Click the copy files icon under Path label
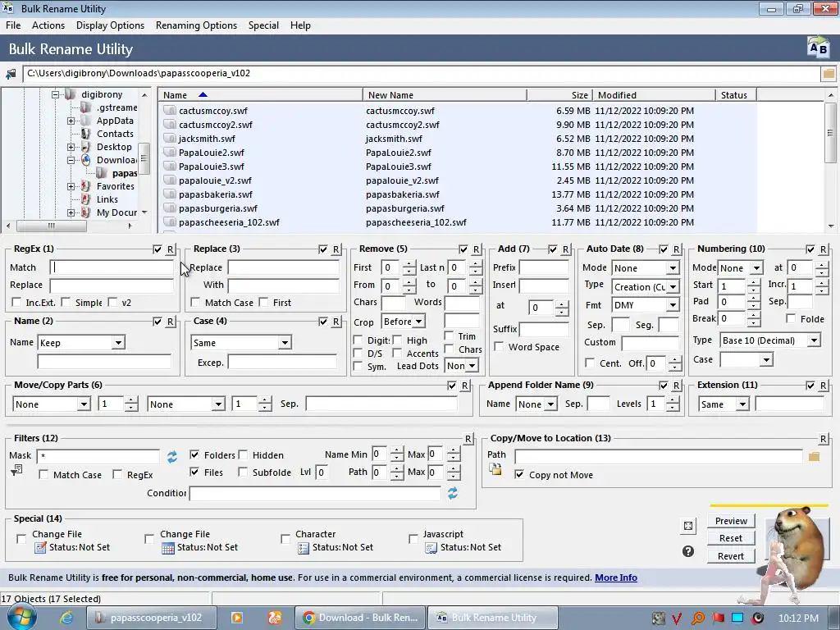 [x=495, y=469]
